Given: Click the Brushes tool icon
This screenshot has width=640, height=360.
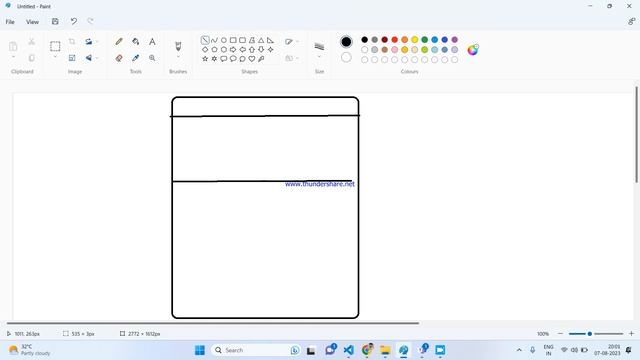Looking at the screenshot, I should point(178,46).
